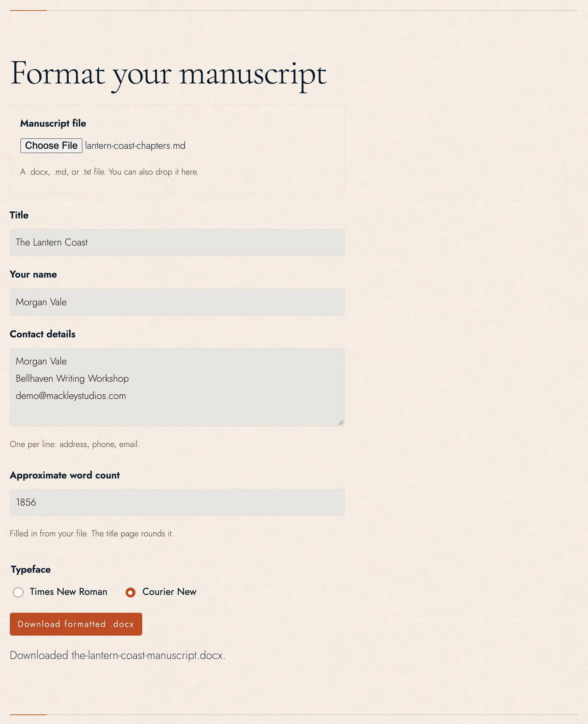The height and width of the screenshot is (724, 588).
Task: Select the Times New Roman typeface
Action: pyautogui.click(x=18, y=592)
